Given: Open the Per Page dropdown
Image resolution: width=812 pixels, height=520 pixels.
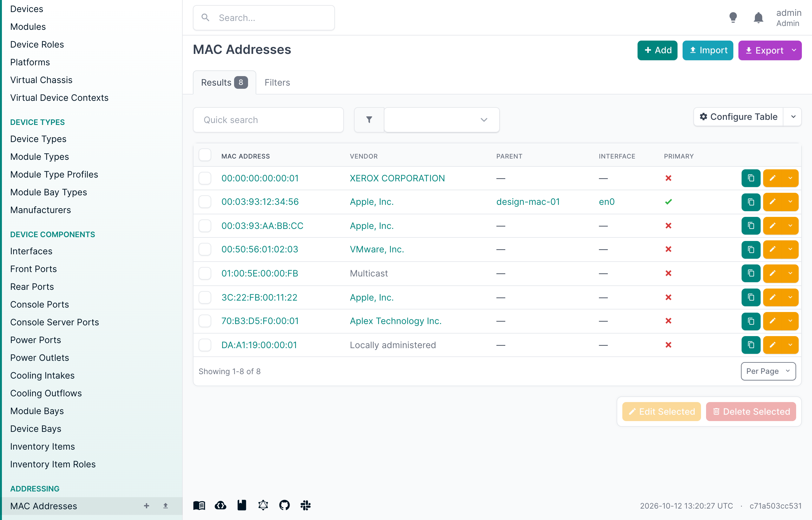Looking at the screenshot, I should (x=768, y=371).
